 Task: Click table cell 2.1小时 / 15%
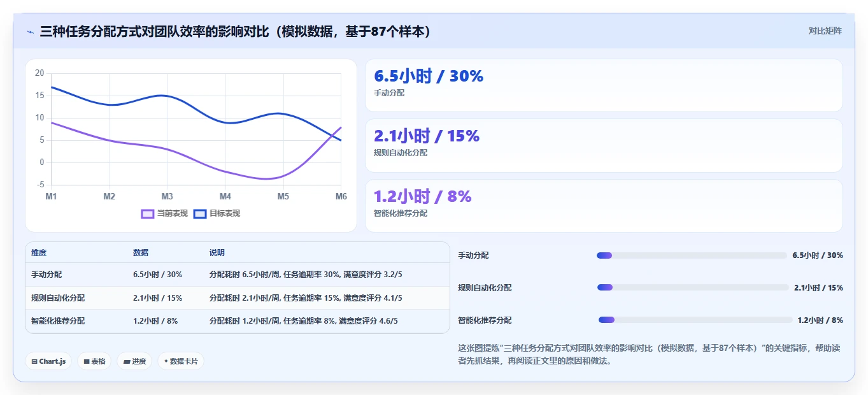click(158, 298)
